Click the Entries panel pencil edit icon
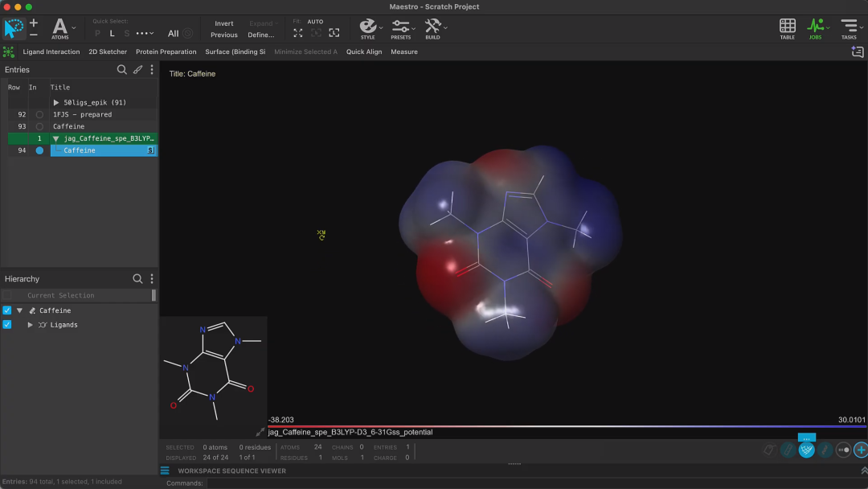The height and width of the screenshot is (489, 868). [x=138, y=70]
